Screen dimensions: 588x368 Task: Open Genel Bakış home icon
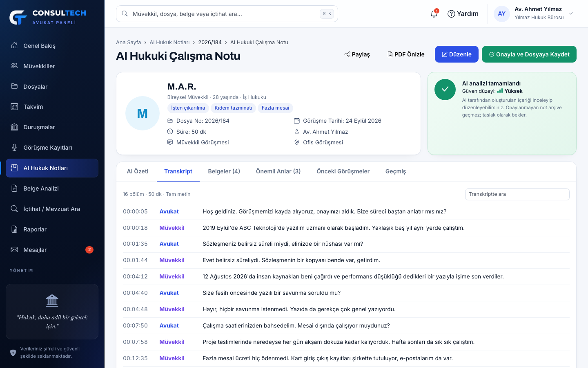coord(14,45)
